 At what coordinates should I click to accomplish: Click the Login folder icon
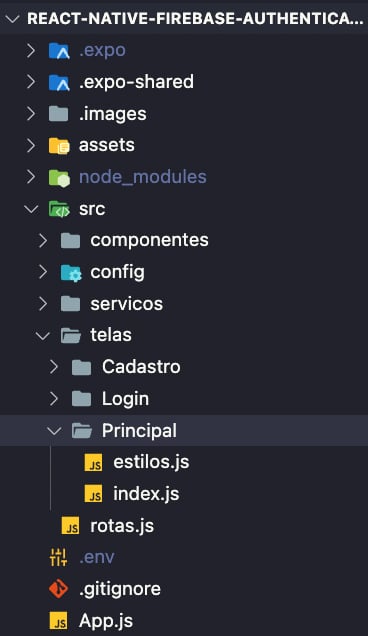(82, 400)
